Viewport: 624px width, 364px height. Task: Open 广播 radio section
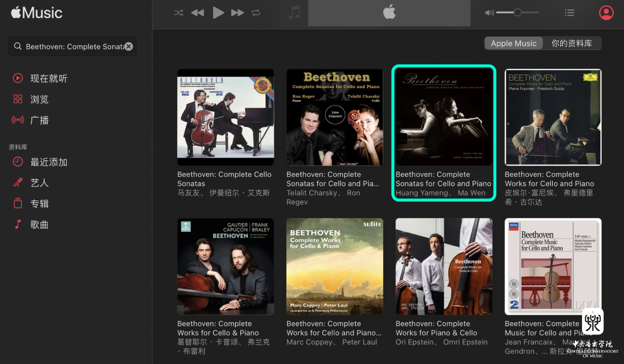[40, 121]
